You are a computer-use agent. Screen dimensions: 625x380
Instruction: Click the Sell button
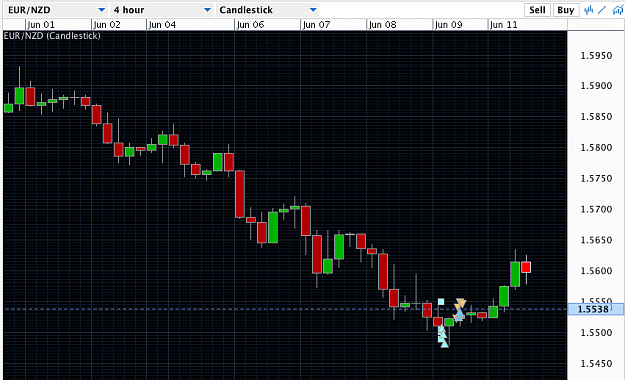537,10
